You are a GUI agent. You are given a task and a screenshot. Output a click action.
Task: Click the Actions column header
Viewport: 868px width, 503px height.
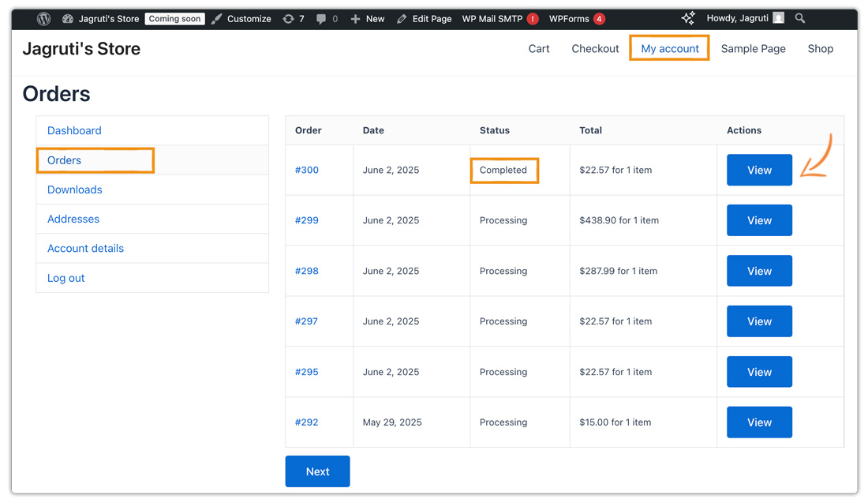coord(744,130)
